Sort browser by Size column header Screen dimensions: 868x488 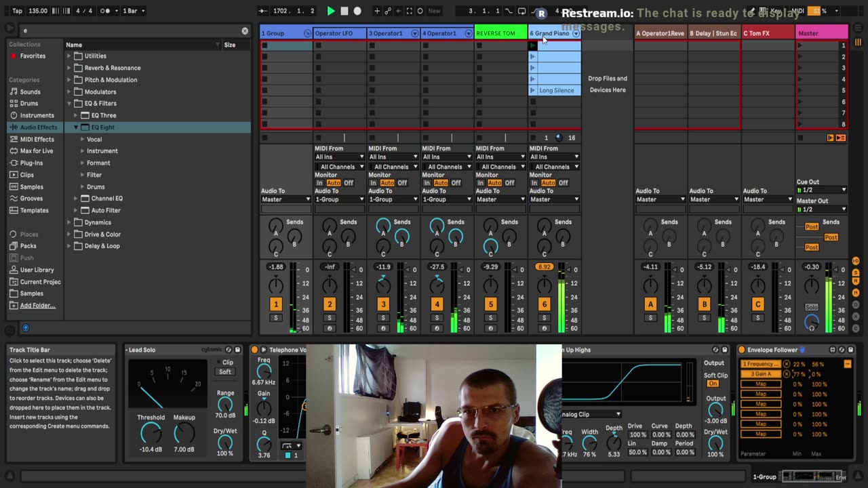230,45
